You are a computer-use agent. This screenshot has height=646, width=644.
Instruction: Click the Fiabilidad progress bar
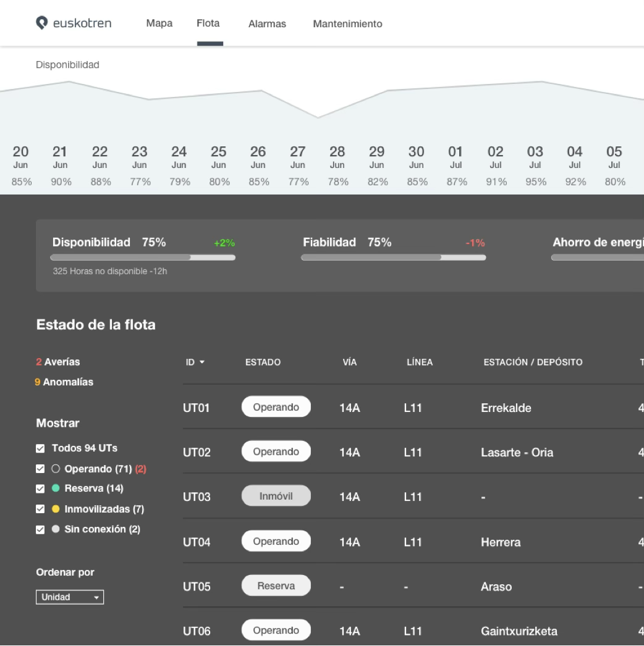pyautogui.click(x=393, y=258)
